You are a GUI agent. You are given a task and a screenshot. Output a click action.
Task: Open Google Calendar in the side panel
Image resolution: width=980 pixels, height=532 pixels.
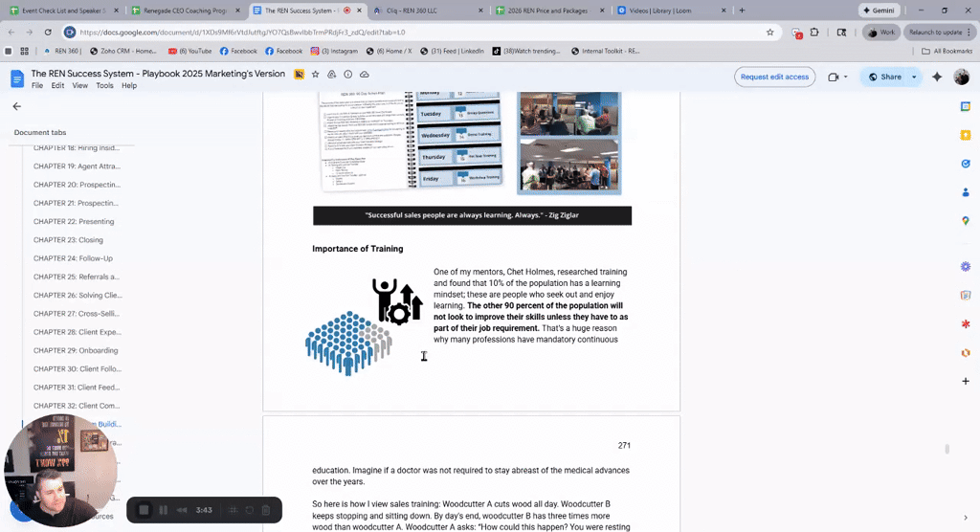pyautogui.click(x=966, y=106)
